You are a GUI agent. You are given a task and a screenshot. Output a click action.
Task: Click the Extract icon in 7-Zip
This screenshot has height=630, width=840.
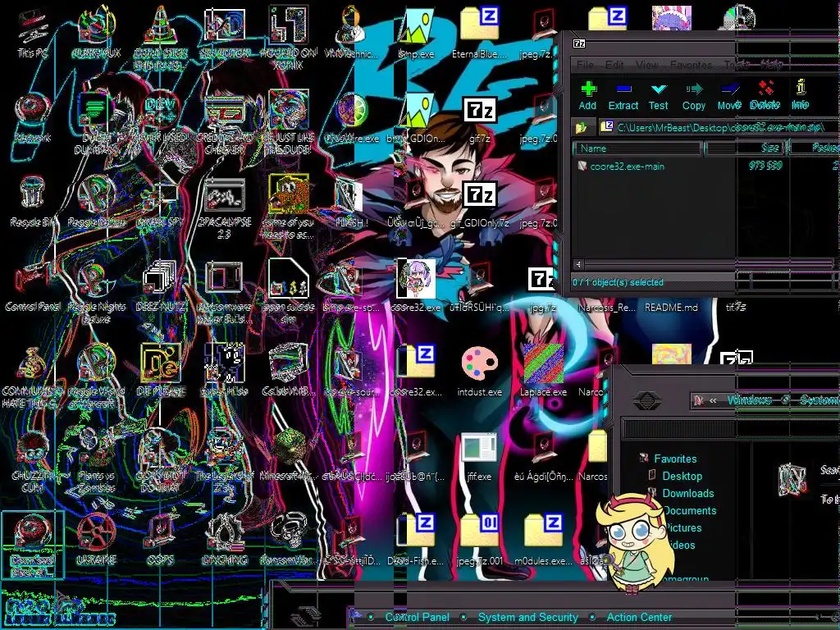coord(623,89)
